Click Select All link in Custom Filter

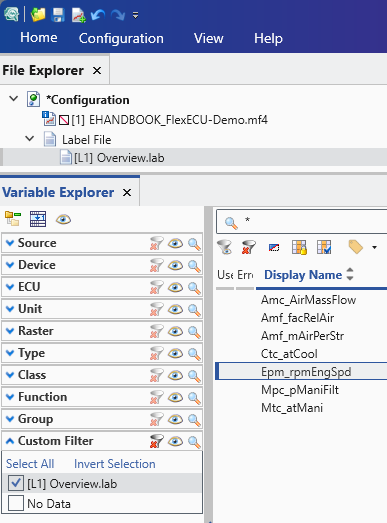point(30,464)
